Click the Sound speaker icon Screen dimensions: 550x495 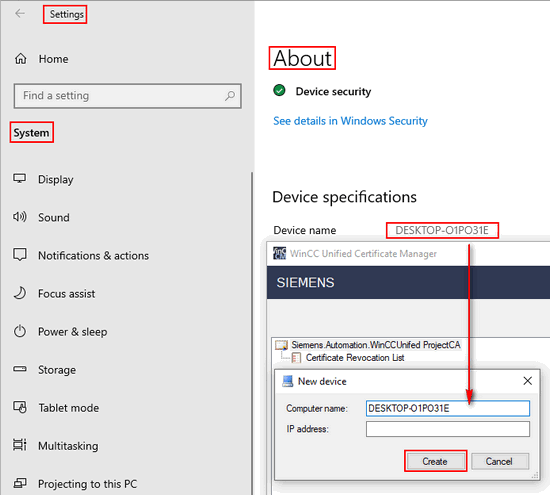(x=20, y=217)
